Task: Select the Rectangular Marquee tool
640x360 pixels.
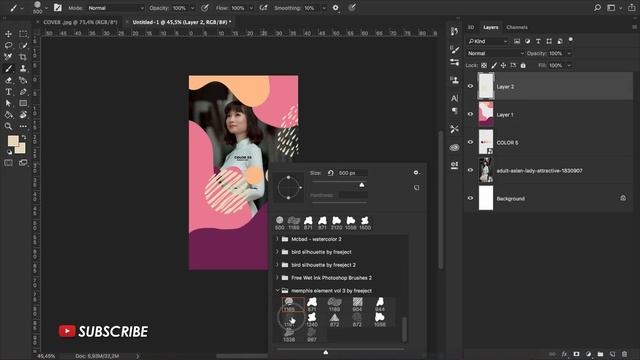Action: click(x=23, y=34)
